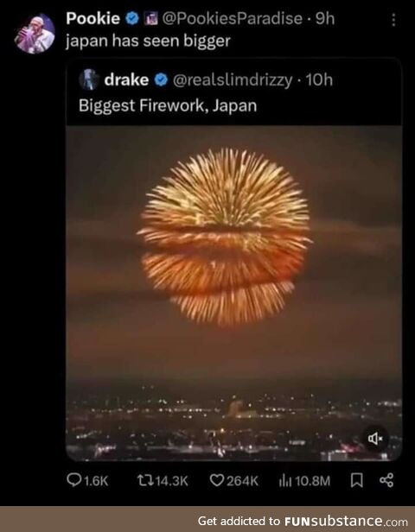Viewport: 415px width, 532px height.
Task: Unmute the video with the speaker icon
Action: click(375, 439)
